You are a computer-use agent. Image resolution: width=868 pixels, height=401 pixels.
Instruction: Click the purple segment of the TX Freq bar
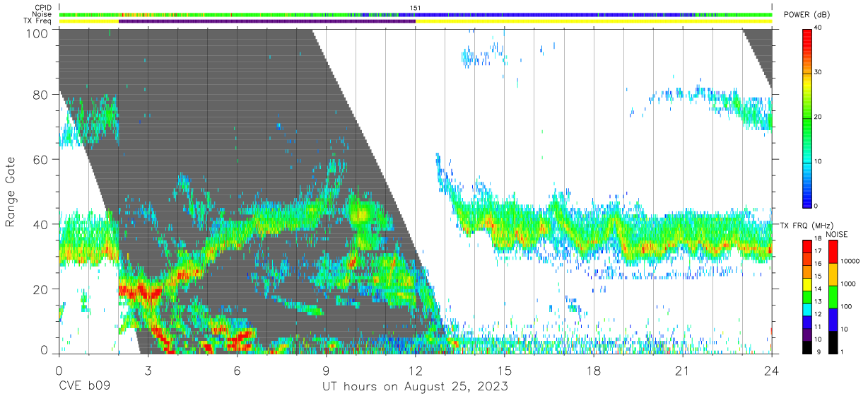pos(266,21)
